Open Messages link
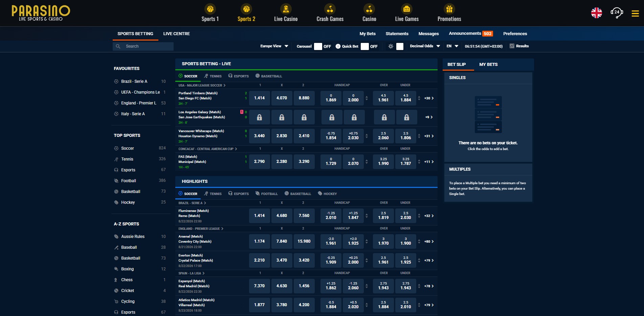Image resolution: width=644 pixels, height=316 pixels. [x=428, y=34]
